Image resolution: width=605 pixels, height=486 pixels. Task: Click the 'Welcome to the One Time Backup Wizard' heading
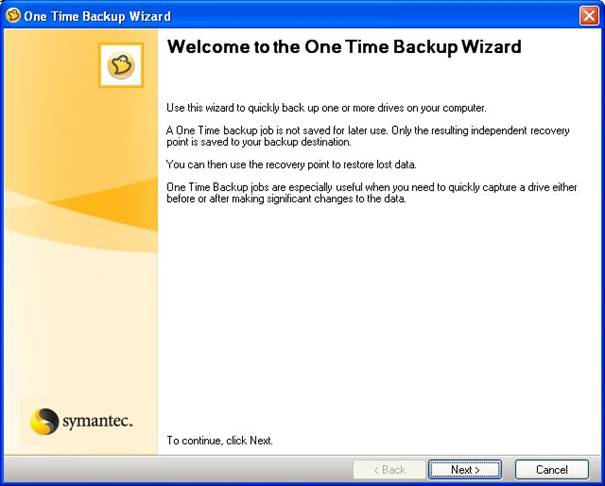344,47
